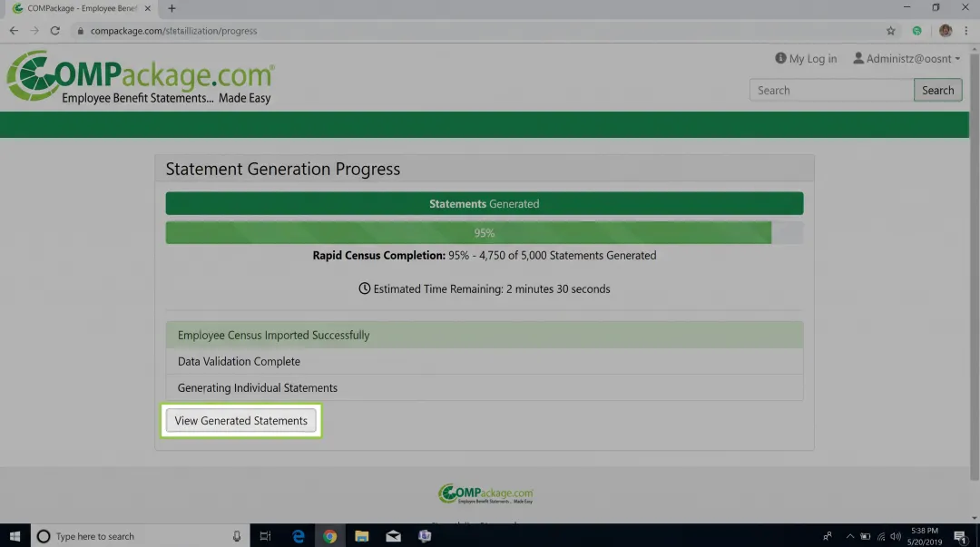Click the network Wi-Fi tray icon
Viewport: 980px width, 547px height.
click(880, 536)
